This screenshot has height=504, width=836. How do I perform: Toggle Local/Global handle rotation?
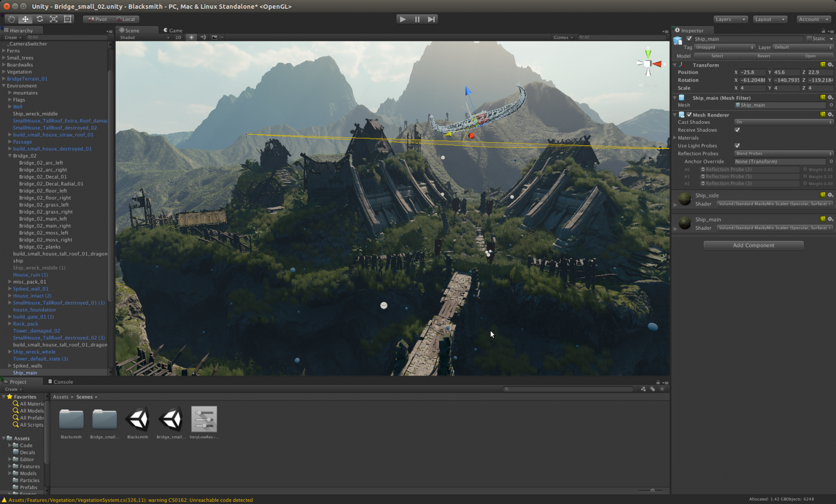click(125, 19)
